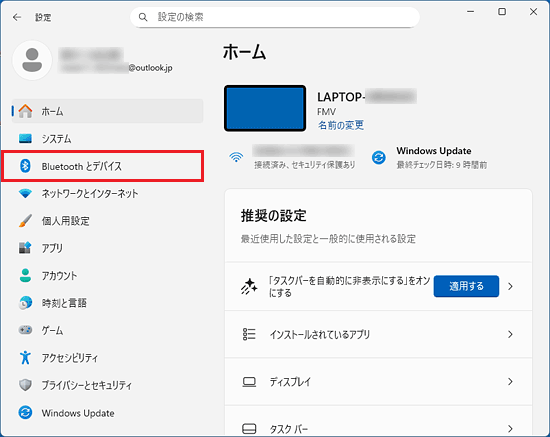
Task: Click the Windows Update status text
Action: pyautogui.click(x=434, y=151)
